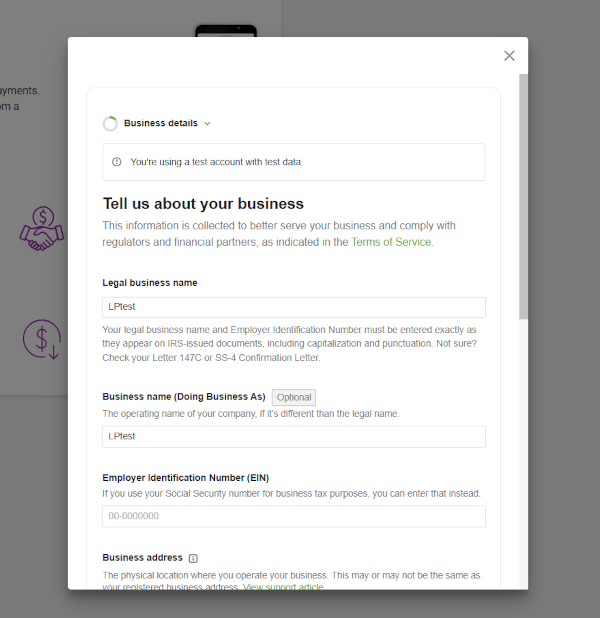Click the 'Tell us about your business' heading

click(x=203, y=204)
